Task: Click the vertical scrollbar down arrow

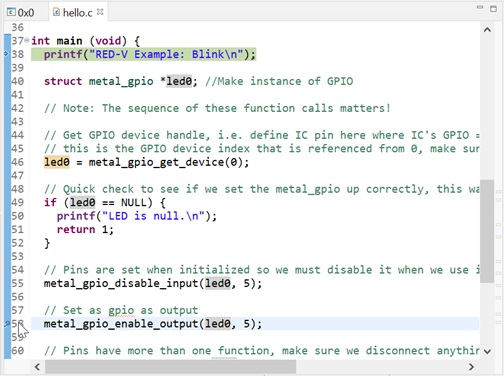Action: [487, 351]
